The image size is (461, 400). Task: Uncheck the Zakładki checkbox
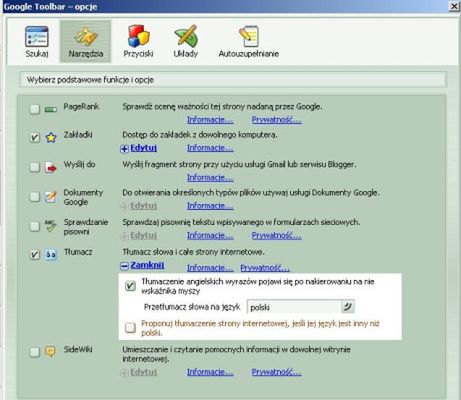coord(35,137)
